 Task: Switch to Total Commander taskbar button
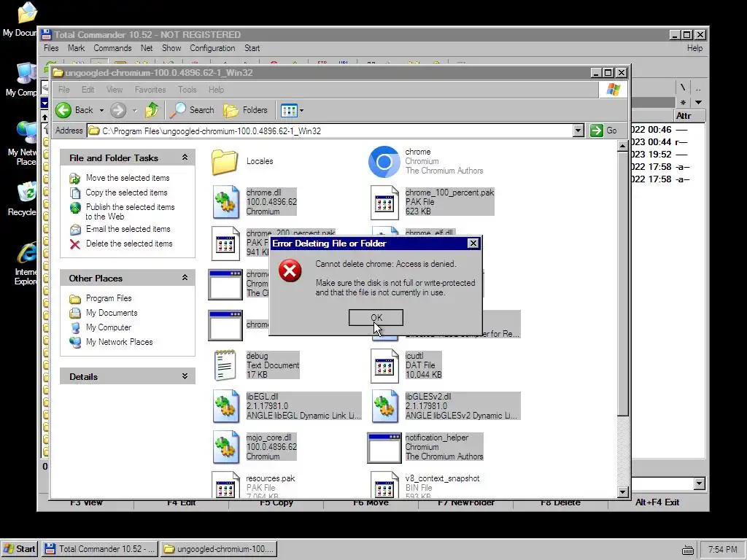(100, 548)
